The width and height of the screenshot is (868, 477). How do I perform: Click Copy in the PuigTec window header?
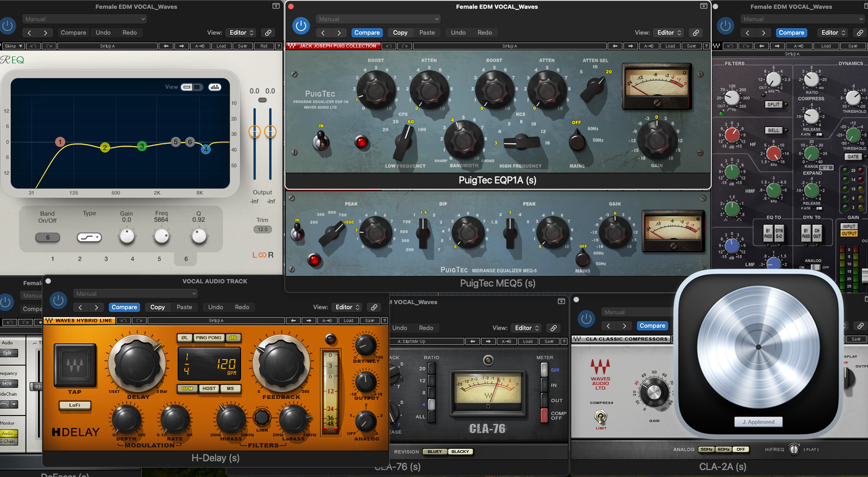[x=400, y=33]
